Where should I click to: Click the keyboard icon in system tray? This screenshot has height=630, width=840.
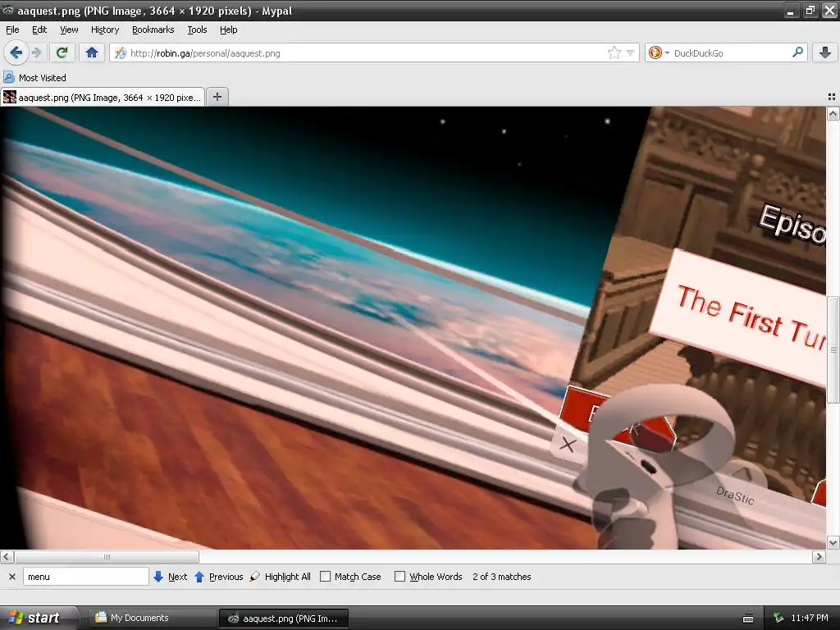748,619
